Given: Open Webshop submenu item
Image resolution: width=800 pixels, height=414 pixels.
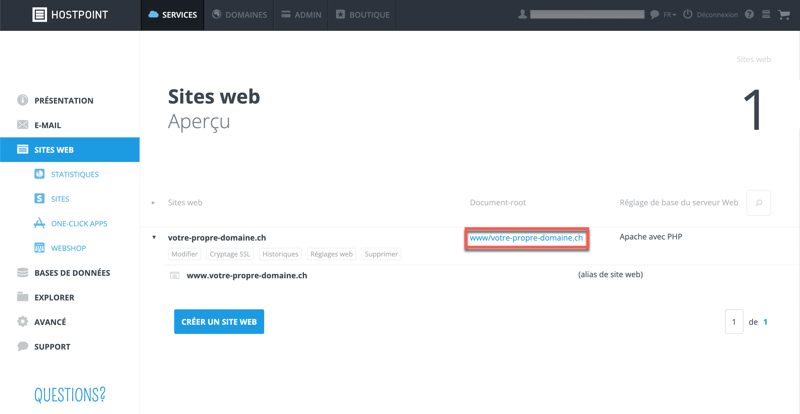Looking at the screenshot, I should pos(70,248).
